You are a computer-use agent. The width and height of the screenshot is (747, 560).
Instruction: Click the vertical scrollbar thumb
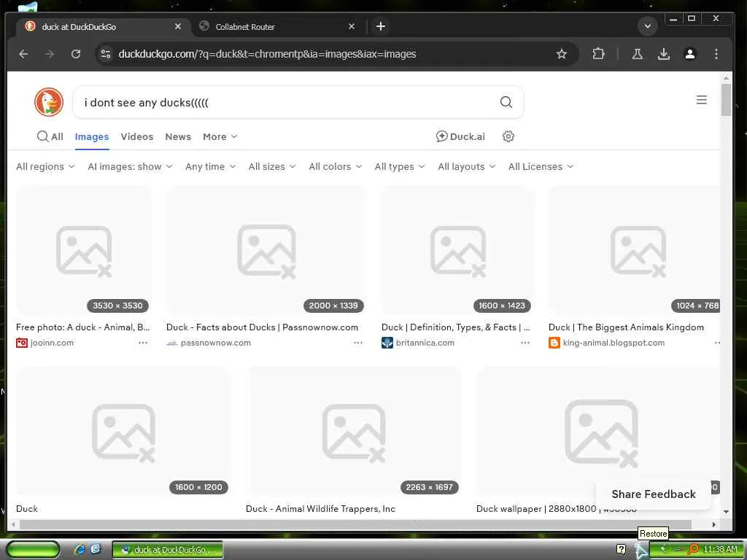tap(726, 99)
